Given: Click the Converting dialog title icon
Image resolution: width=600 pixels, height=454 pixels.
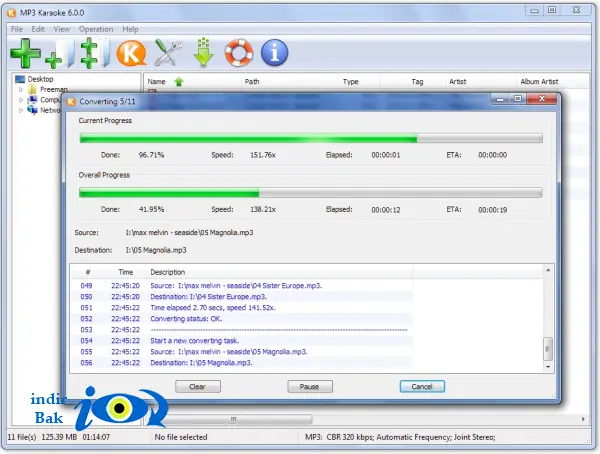Looking at the screenshot, I should [x=71, y=102].
